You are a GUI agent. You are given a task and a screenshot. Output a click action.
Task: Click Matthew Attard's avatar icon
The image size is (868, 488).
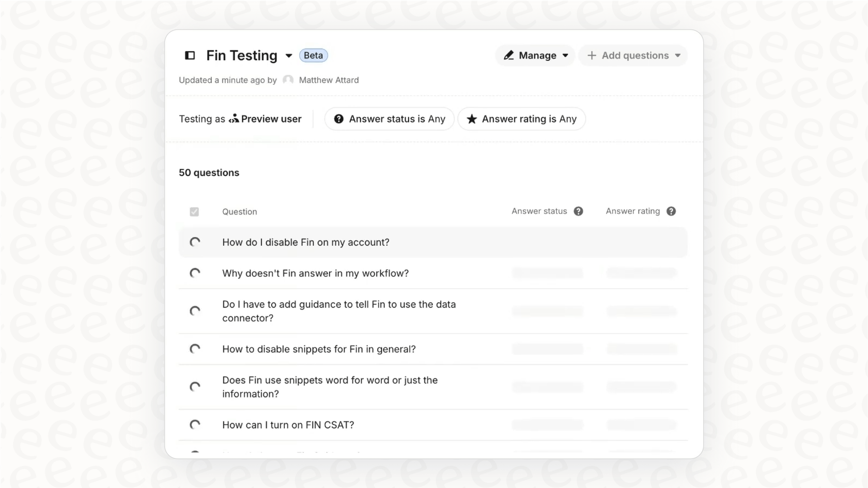(x=288, y=80)
